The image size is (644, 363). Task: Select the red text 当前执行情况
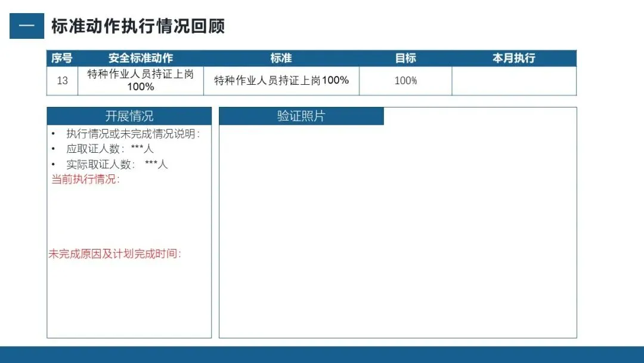pyautogui.click(x=85, y=179)
